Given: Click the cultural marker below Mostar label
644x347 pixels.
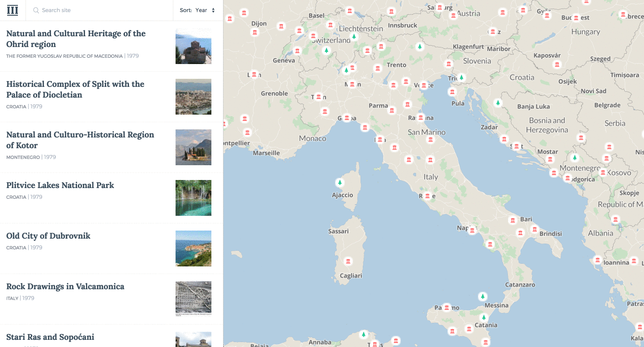Looking at the screenshot, I should 550,159.
